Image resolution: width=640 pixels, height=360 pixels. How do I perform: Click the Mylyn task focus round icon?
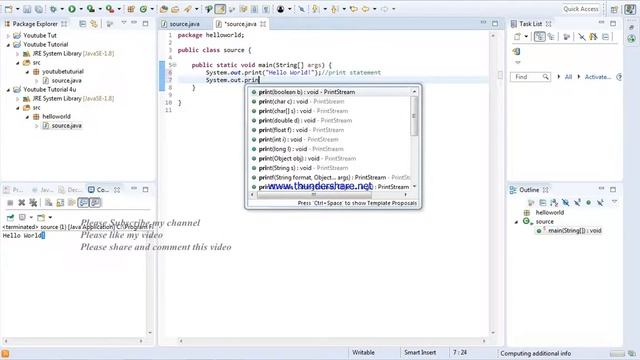point(280,9)
